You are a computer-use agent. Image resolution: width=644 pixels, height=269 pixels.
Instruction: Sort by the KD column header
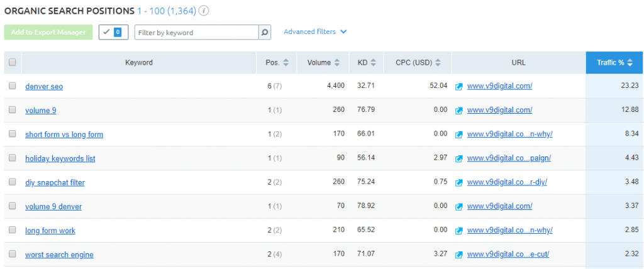[x=367, y=63]
